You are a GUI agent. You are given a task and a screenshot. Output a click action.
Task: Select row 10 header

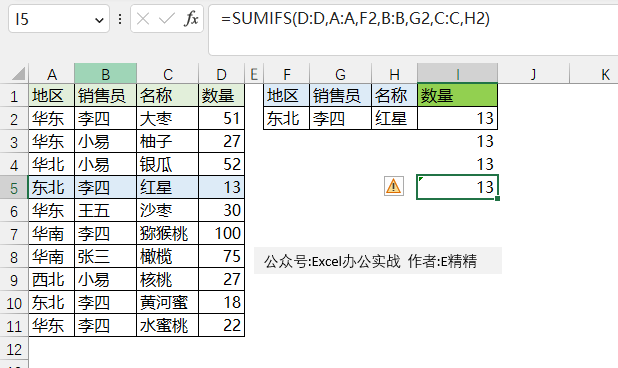14,303
